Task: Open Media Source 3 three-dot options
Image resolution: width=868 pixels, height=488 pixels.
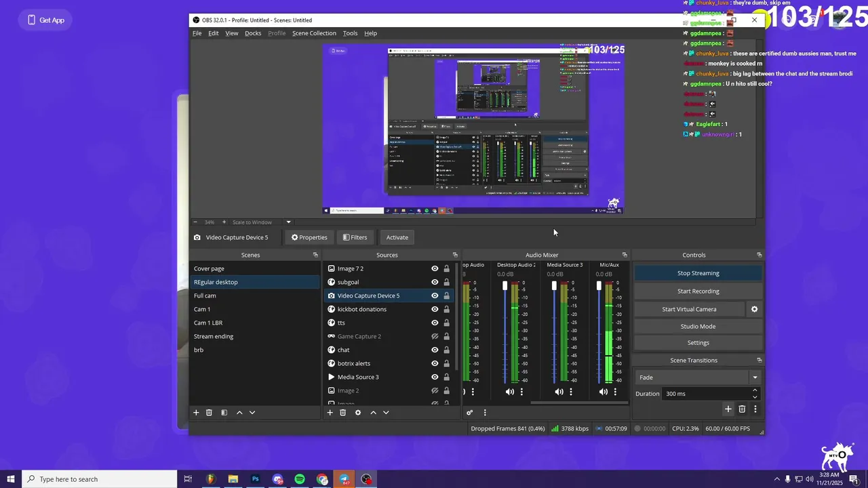Action: [571, 392]
